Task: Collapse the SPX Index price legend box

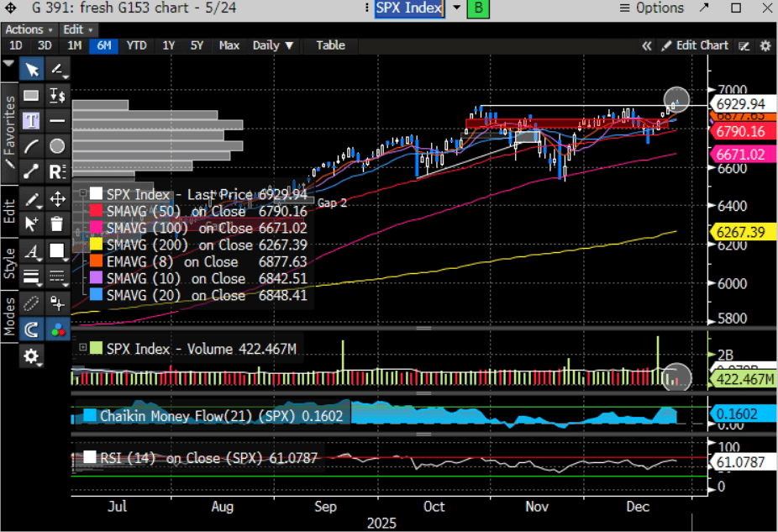Action: (x=83, y=193)
